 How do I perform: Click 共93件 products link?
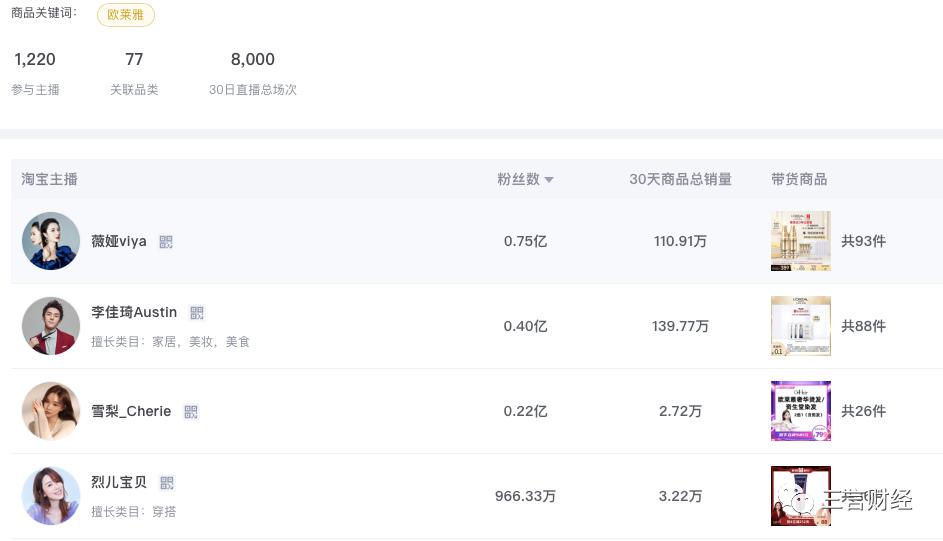(863, 241)
